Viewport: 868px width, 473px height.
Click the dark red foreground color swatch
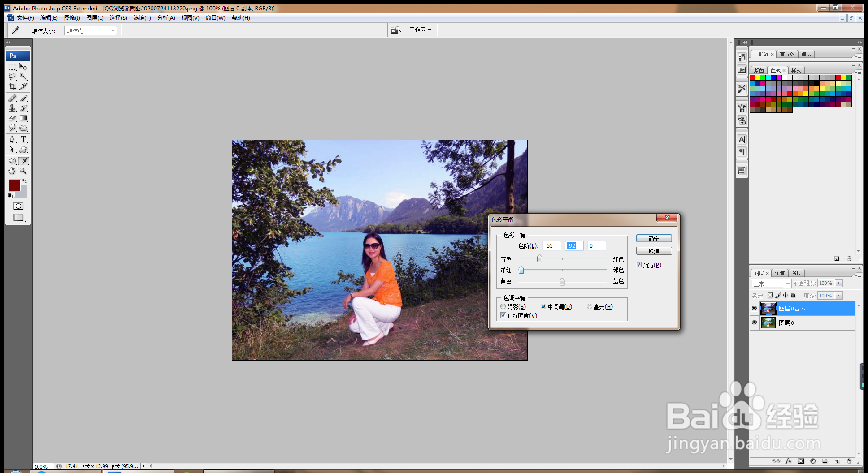(x=14, y=185)
